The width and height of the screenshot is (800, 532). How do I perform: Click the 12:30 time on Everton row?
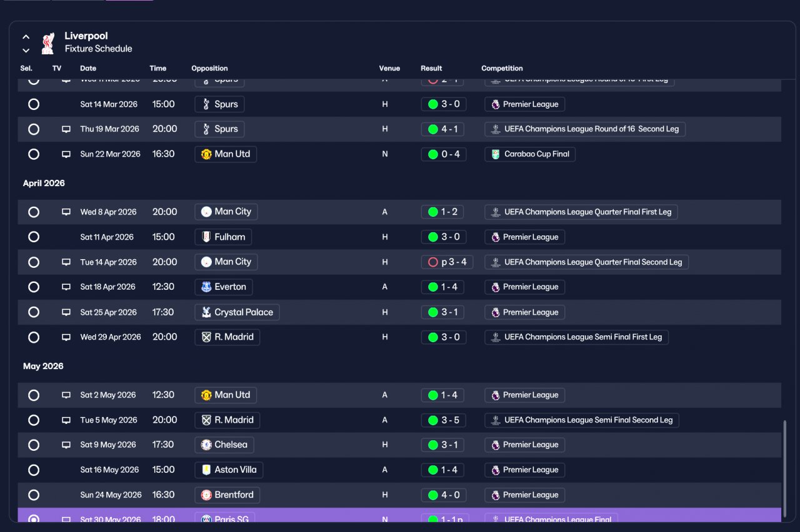tap(163, 287)
